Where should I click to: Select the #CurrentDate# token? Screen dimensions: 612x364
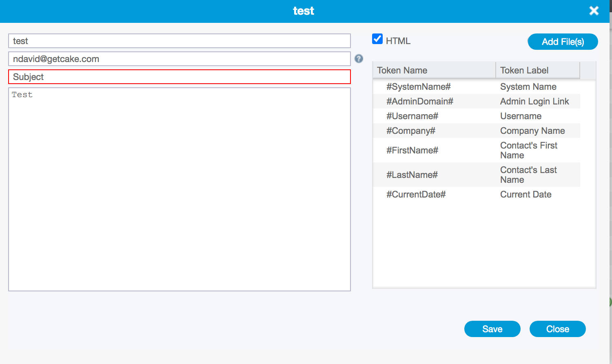[x=416, y=195]
